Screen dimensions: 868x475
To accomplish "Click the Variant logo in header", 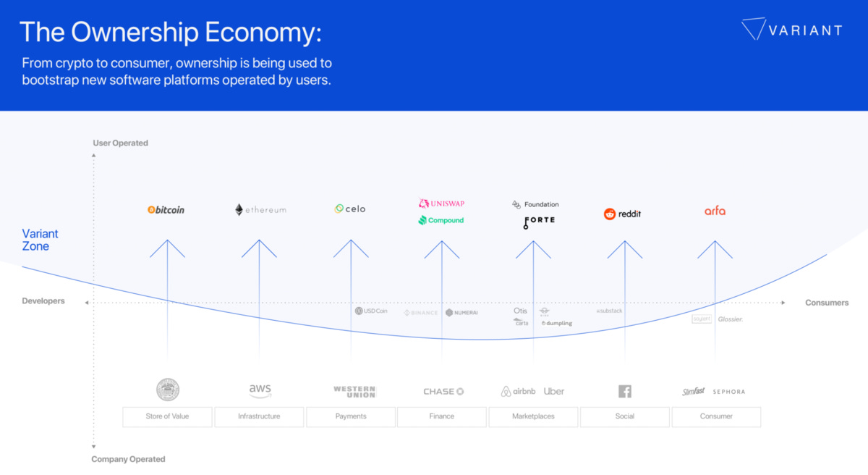I will pos(792,30).
